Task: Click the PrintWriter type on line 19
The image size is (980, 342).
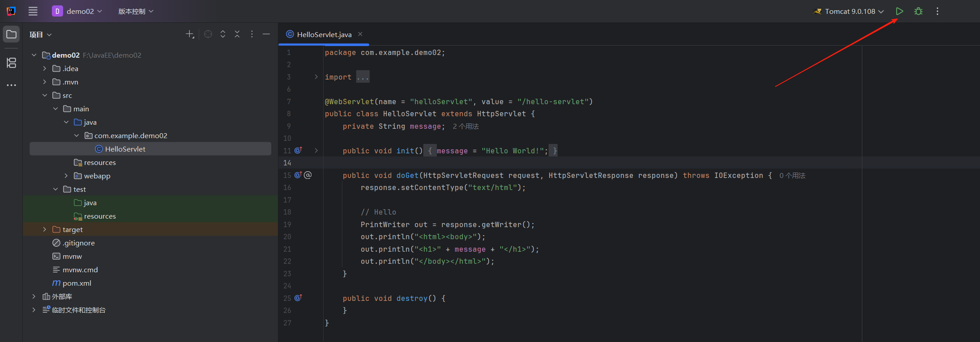Action: click(x=385, y=225)
